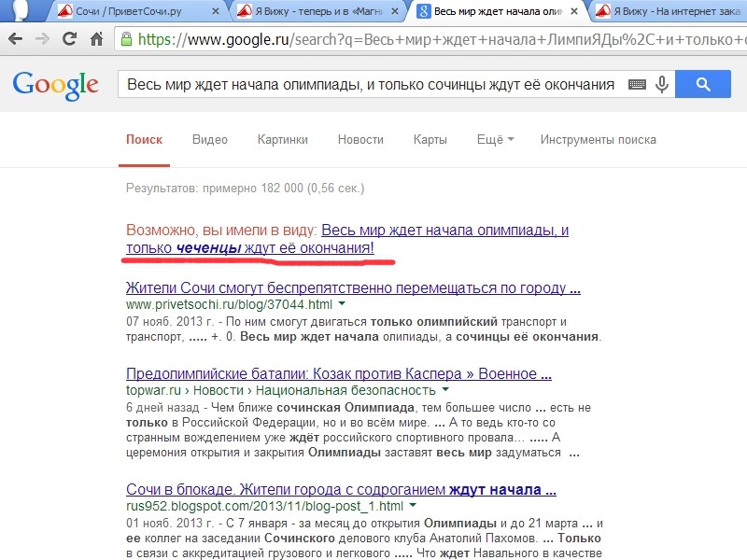Image resolution: width=747 pixels, height=560 pixels.
Task: Start voice search with microphone icon
Action: coord(663,85)
